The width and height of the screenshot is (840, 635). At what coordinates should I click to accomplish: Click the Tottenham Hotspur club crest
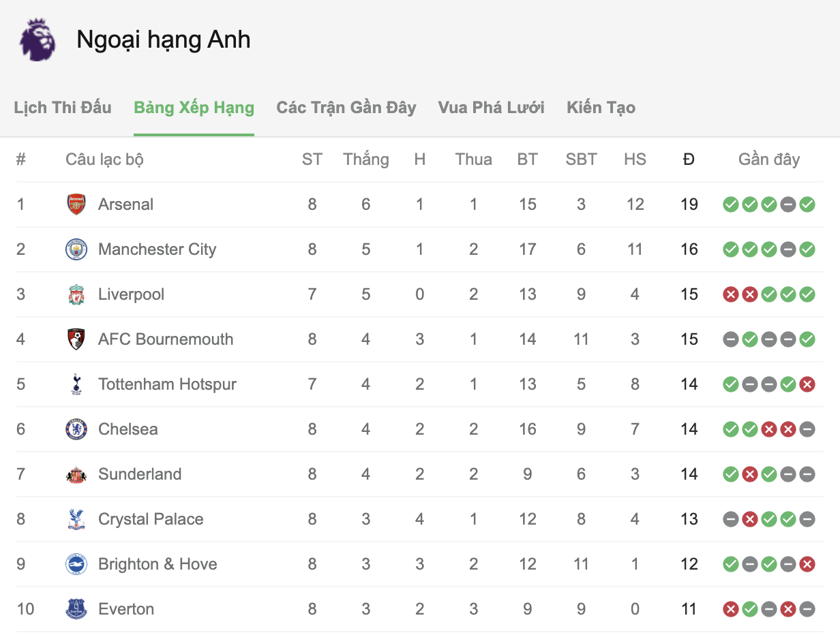pos(76,384)
